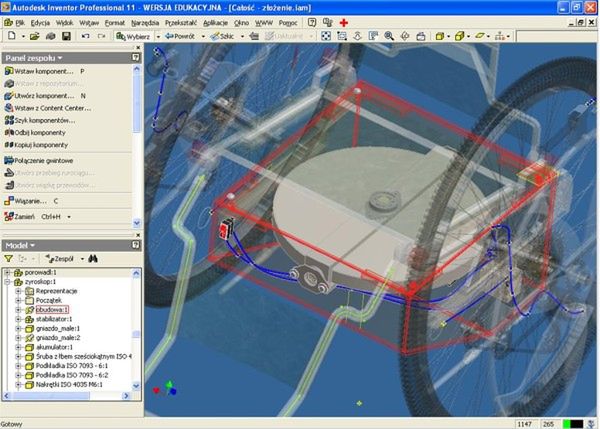Click Kopiuj komponenty command
Image resolution: width=600 pixels, height=429 pixels.
(36, 145)
